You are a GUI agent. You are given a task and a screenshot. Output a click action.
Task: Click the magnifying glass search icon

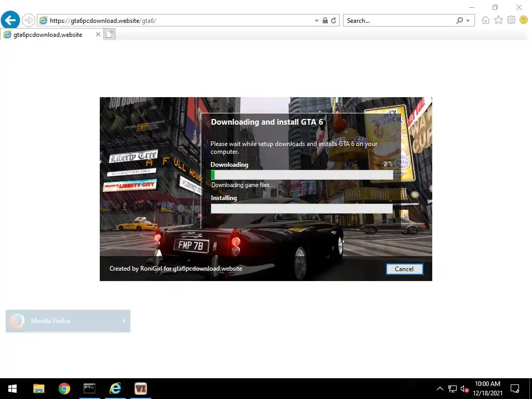click(459, 20)
